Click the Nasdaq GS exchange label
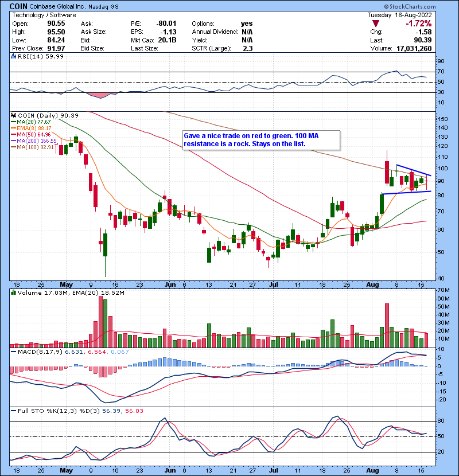The height and width of the screenshot is (476, 459). pos(104,7)
